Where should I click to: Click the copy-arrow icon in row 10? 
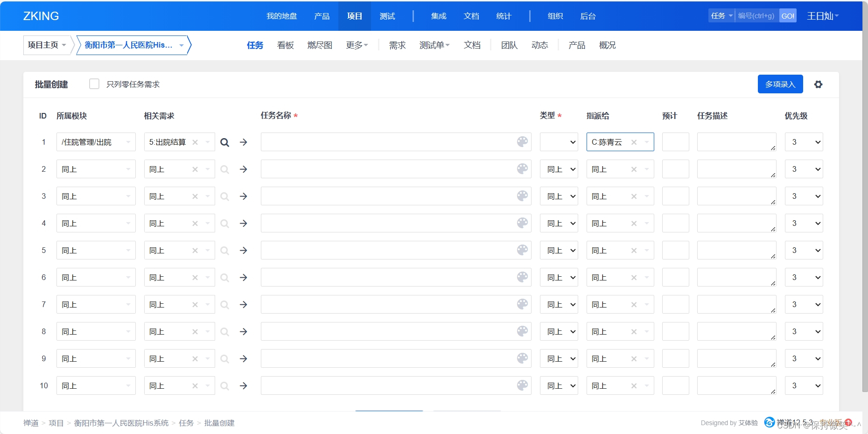coord(244,386)
